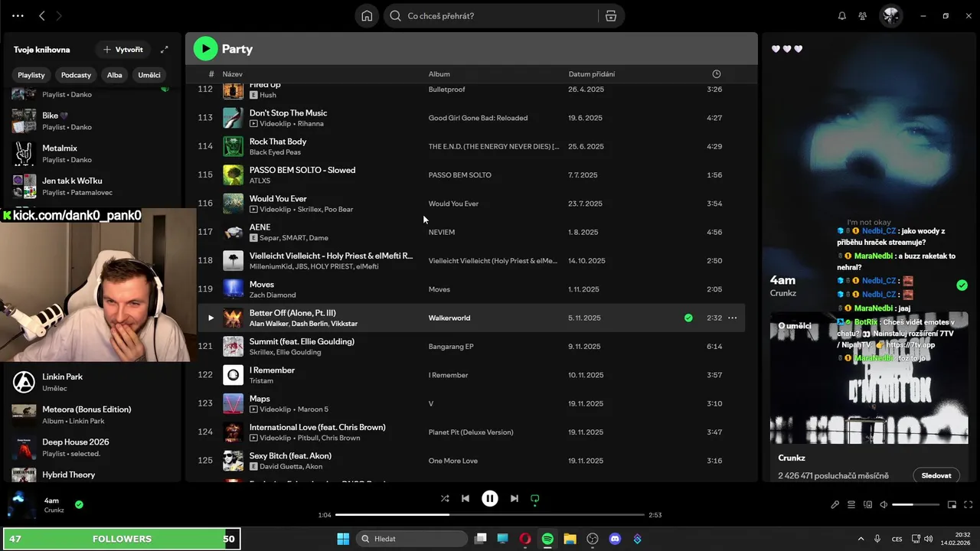The image size is (980, 551).
Task: Seek on the playback progress bar
Action: tap(490, 515)
